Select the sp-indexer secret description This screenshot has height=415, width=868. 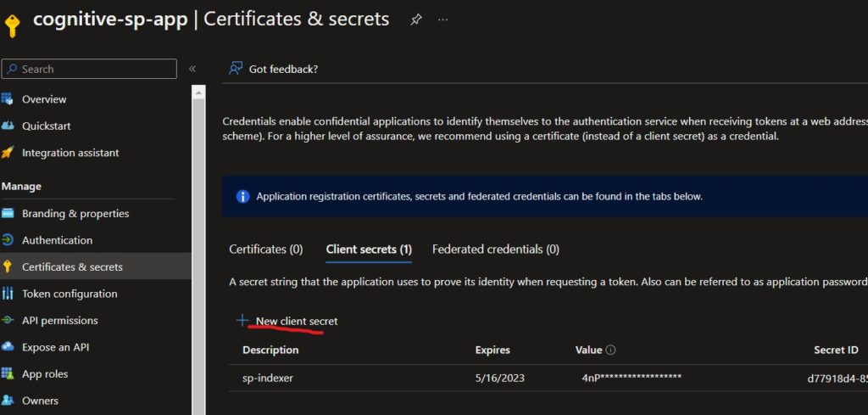click(268, 379)
